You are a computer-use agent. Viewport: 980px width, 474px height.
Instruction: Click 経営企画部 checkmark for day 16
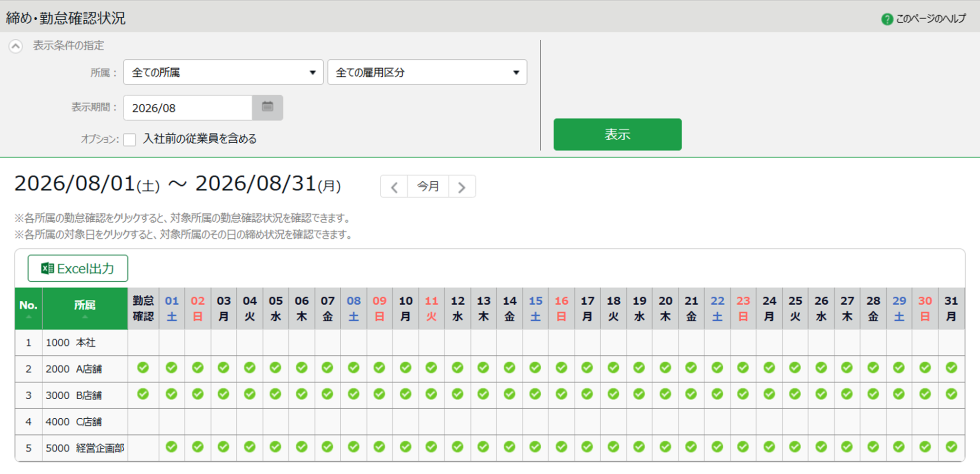tap(561, 447)
